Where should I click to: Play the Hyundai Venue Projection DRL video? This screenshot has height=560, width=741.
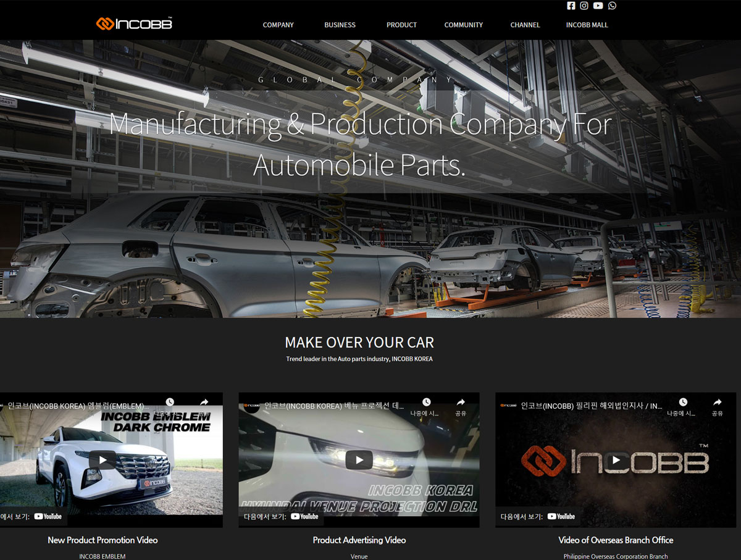tap(359, 460)
